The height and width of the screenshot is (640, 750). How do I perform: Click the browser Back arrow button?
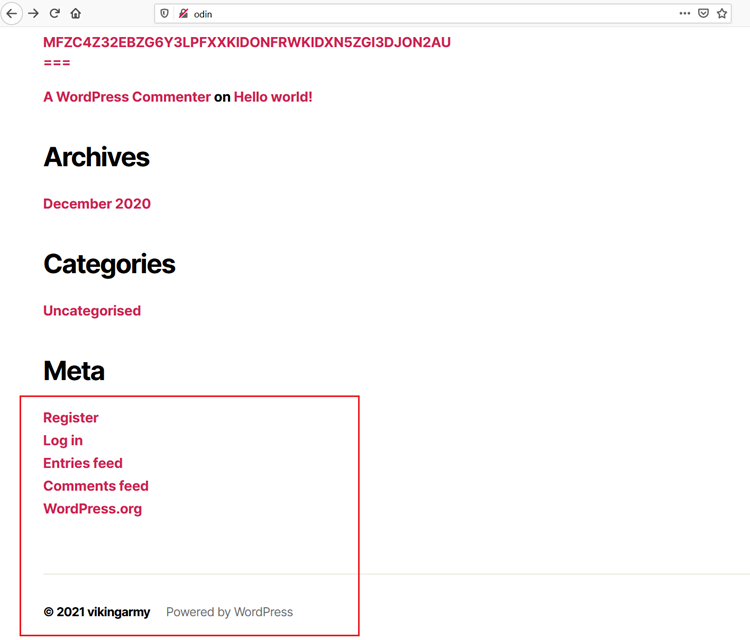[x=12, y=14]
